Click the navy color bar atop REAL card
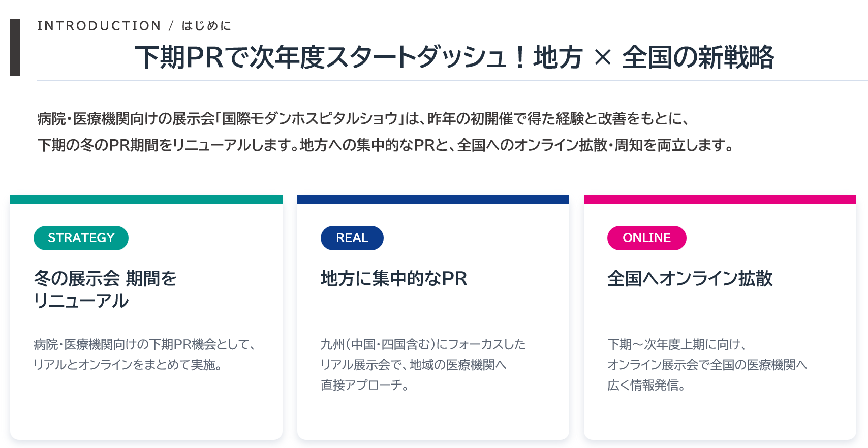Screen dimensions: 868x448 tap(433, 199)
